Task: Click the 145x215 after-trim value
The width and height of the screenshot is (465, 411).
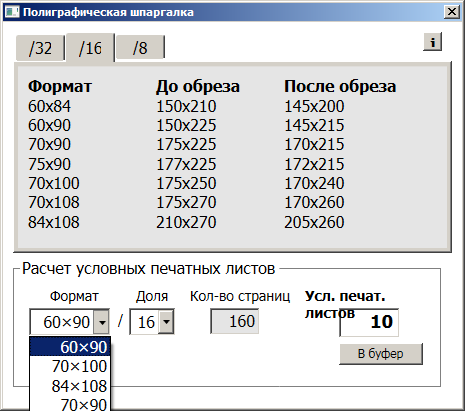Action: [314, 125]
